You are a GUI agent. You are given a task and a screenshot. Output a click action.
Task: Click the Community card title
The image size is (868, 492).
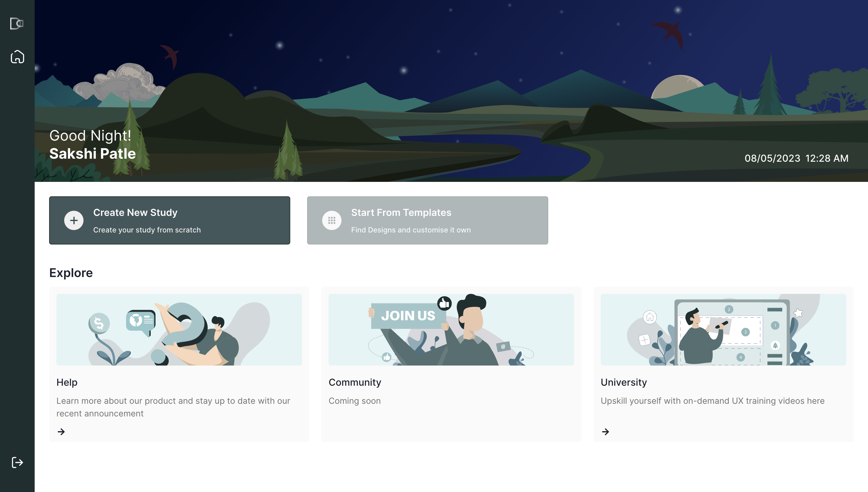(355, 382)
